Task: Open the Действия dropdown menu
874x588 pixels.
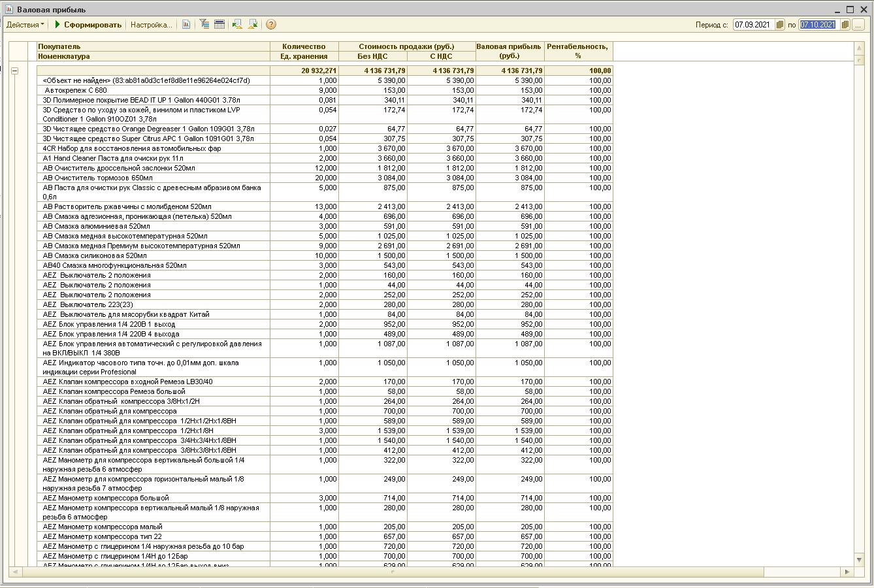Action: pyautogui.click(x=25, y=25)
